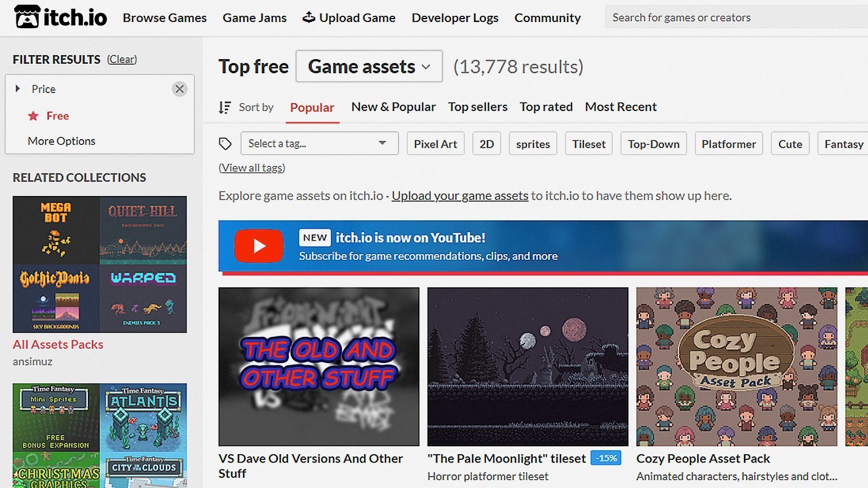Filter by the Cute tag
The height and width of the screenshot is (488, 868).
[790, 144]
